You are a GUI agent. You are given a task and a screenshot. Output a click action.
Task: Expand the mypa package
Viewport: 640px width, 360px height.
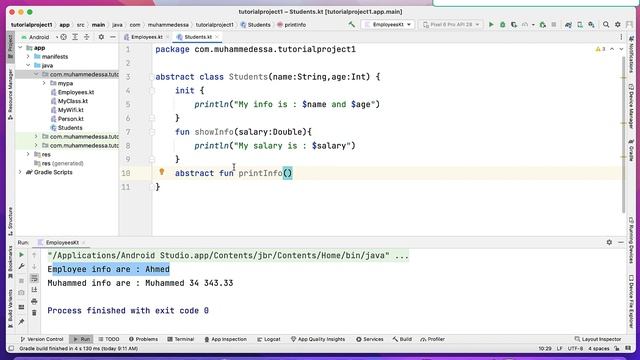[44, 83]
